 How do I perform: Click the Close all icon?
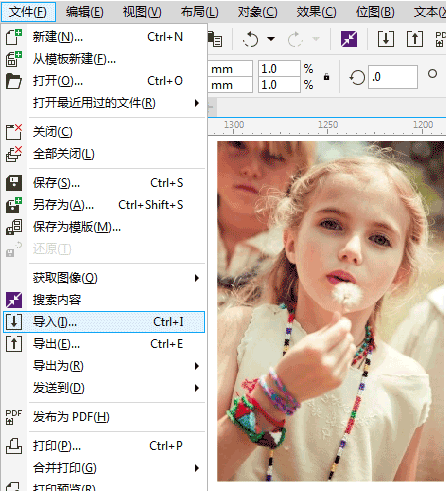click(x=14, y=154)
